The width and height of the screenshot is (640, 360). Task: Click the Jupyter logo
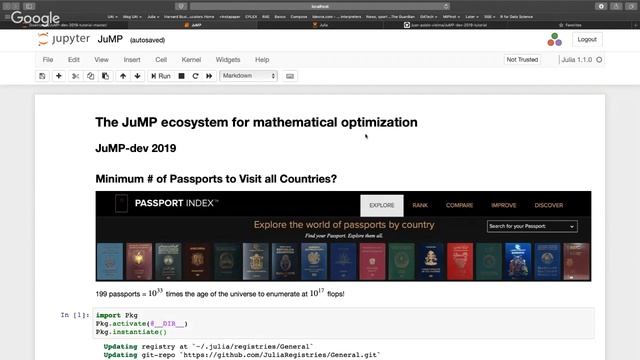pyautogui.click(x=63, y=39)
